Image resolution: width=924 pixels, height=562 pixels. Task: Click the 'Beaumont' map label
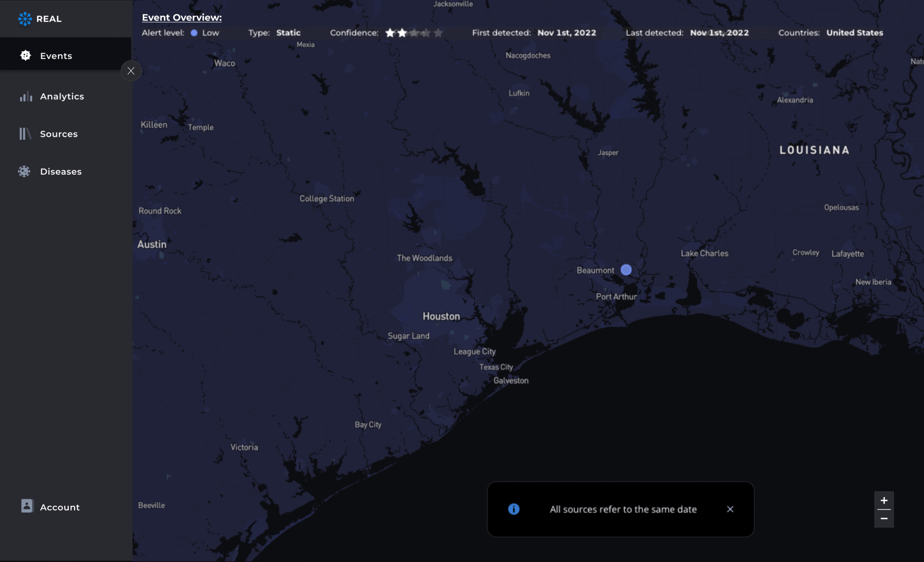coord(595,270)
